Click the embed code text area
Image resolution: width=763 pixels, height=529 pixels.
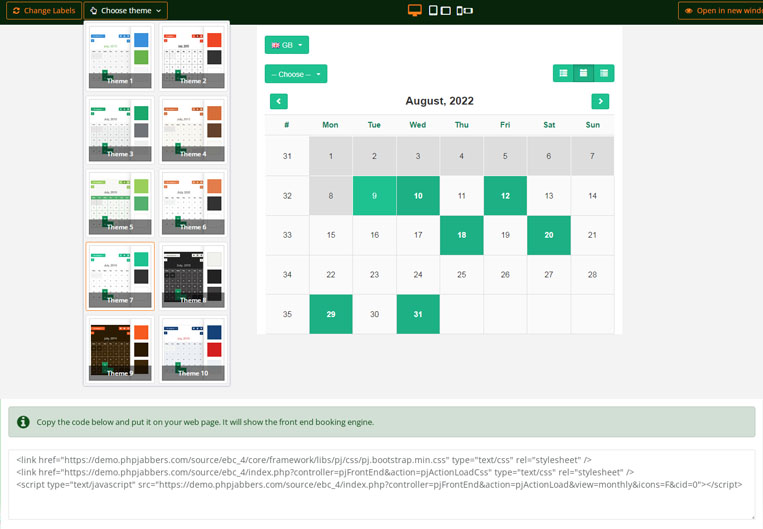(382, 484)
